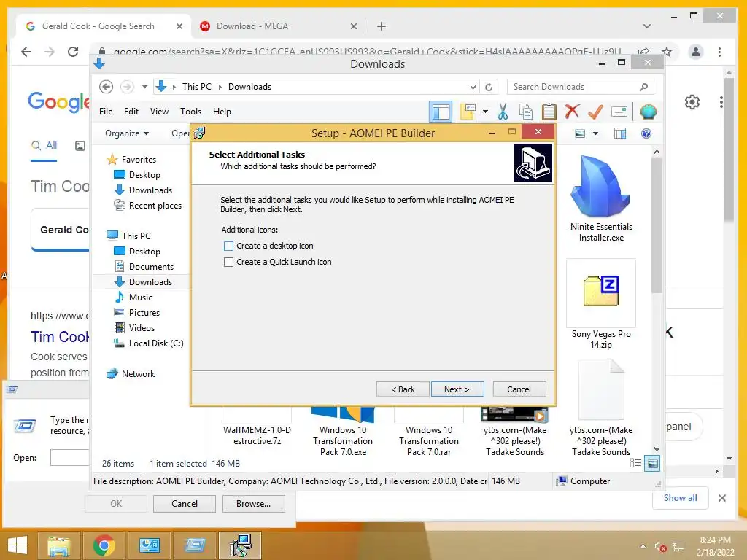Screen dimensions: 747x560
Task: Select Pictures in navigation pane
Action: point(144,313)
